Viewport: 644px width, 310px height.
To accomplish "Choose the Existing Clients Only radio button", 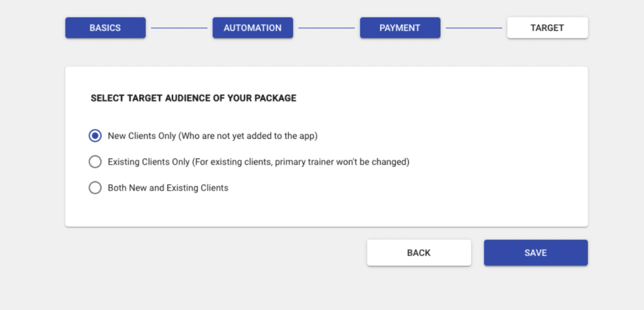I will (x=95, y=162).
